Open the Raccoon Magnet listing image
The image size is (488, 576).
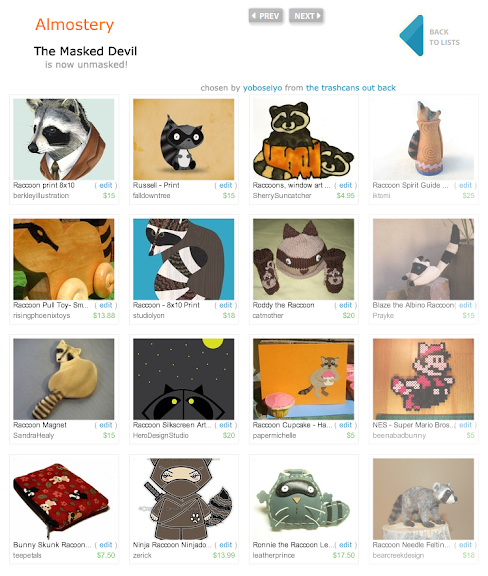[64, 379]
